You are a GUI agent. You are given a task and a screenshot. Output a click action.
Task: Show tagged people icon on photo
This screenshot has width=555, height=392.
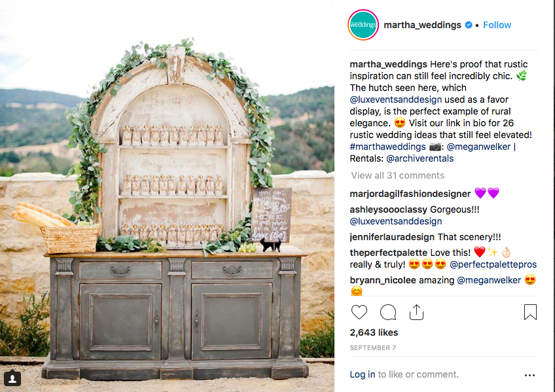[12, 378]
